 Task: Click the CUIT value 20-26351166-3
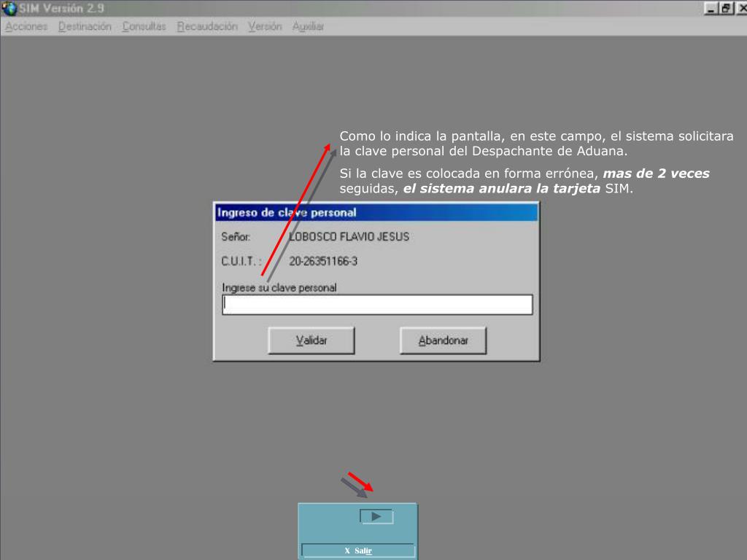[323, 261]
